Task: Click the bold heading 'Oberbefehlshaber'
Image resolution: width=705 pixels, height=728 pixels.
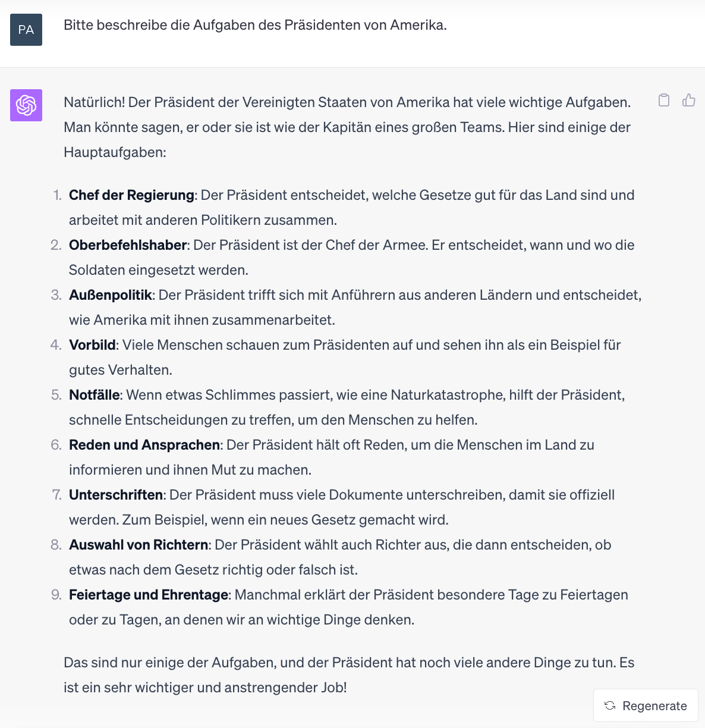Action: [128, 245]
